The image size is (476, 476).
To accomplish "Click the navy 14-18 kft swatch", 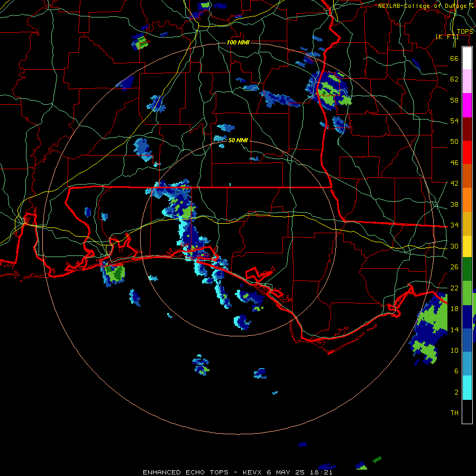I will click(467, 317).
